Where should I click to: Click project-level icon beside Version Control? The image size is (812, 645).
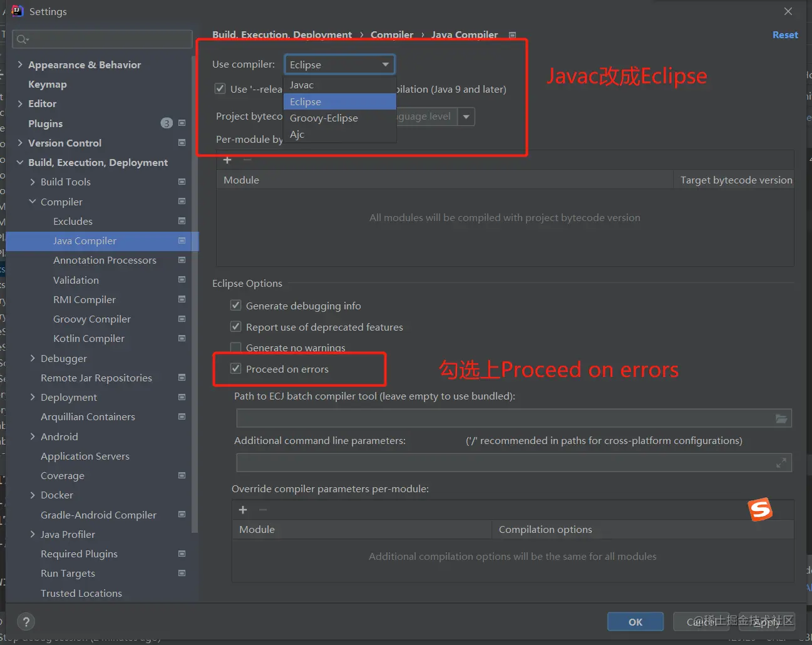tap(182, 143)
